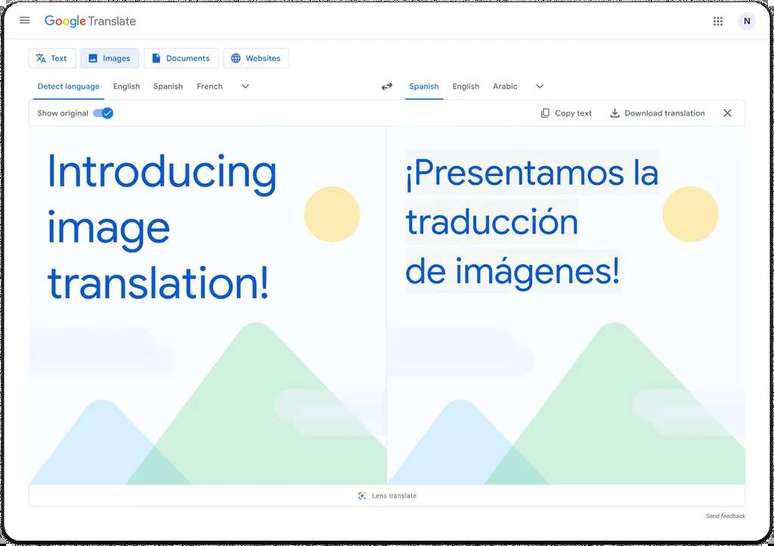Screen dimensions: 774x546
Task: Expand the source languages dropdown chevron
Action: [245, 86]
